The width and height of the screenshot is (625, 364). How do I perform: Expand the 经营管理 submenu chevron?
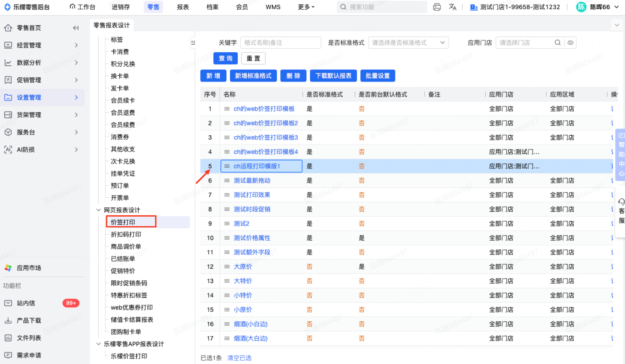(76, 45)
